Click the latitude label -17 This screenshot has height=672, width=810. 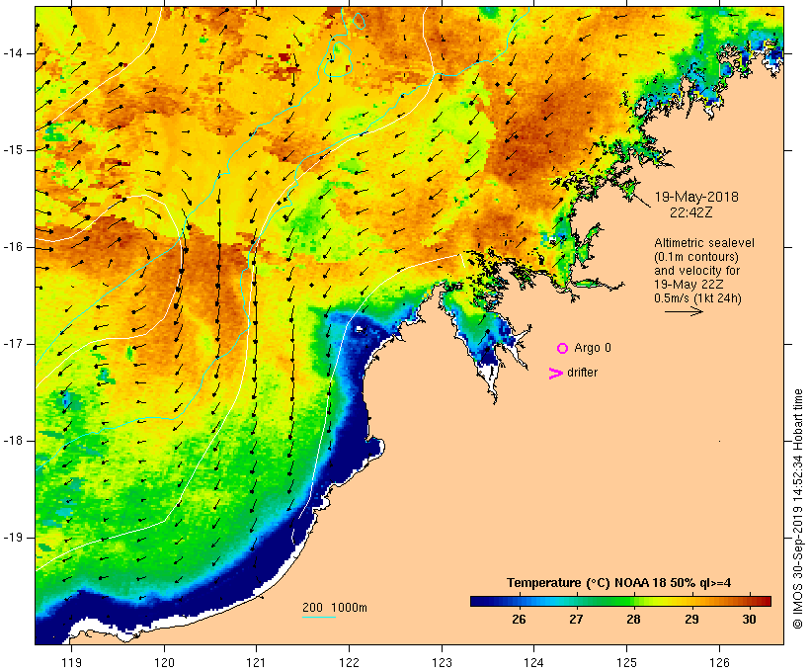[x=13, y=344]
